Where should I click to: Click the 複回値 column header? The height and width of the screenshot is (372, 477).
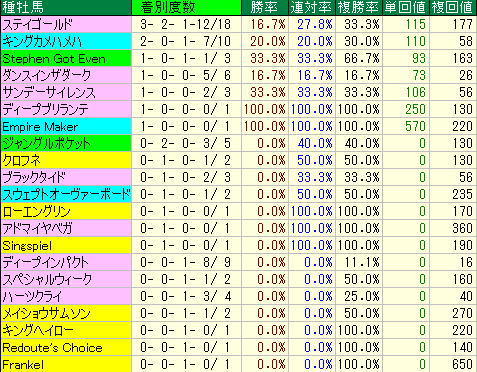point(453,7)
